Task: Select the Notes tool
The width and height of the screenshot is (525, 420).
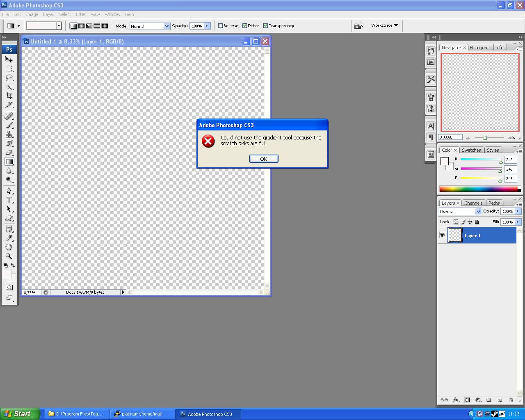Action: tap(9, 229)
